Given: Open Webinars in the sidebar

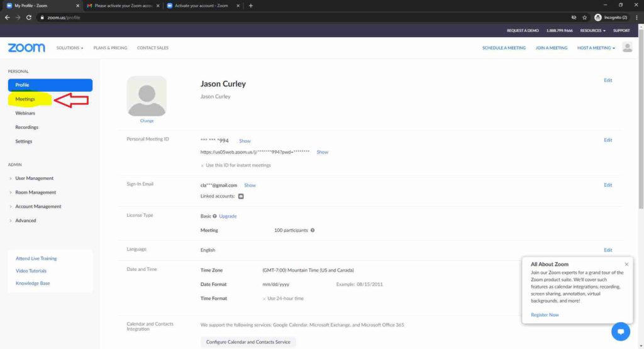Looking at the screenshot, I should (25, 113).
